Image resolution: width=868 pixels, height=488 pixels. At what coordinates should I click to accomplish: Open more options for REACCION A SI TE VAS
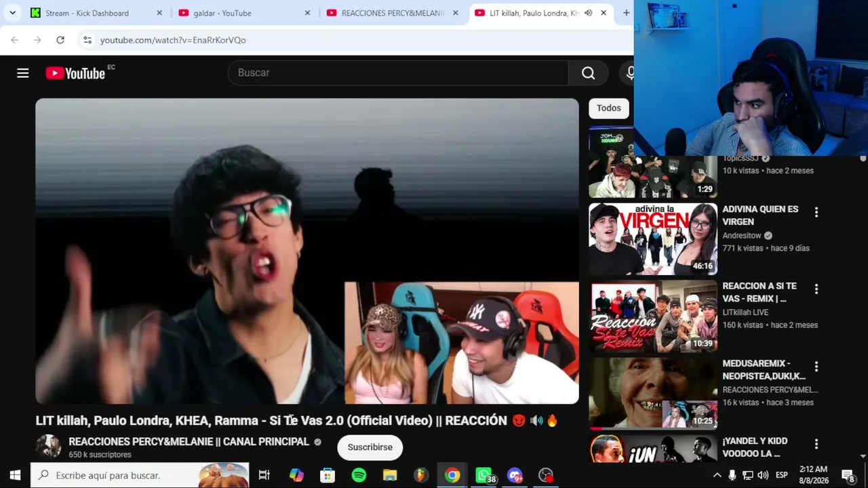click(816, 290)
